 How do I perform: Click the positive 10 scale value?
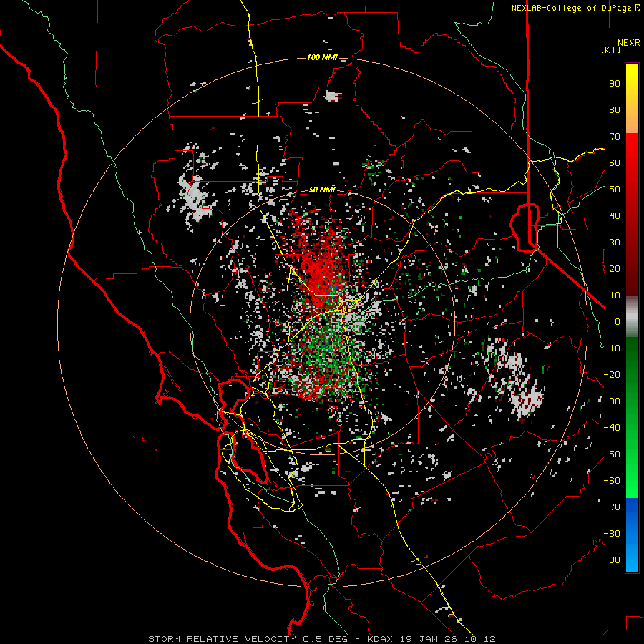[615, 296]
